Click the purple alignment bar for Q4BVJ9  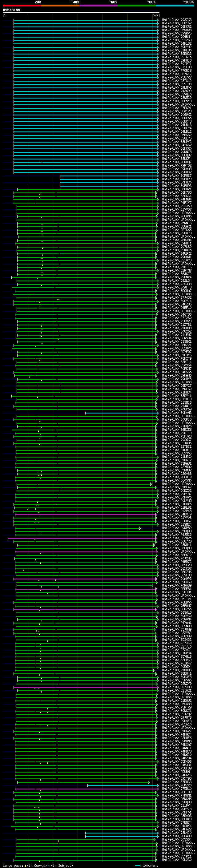pos(86,514)
